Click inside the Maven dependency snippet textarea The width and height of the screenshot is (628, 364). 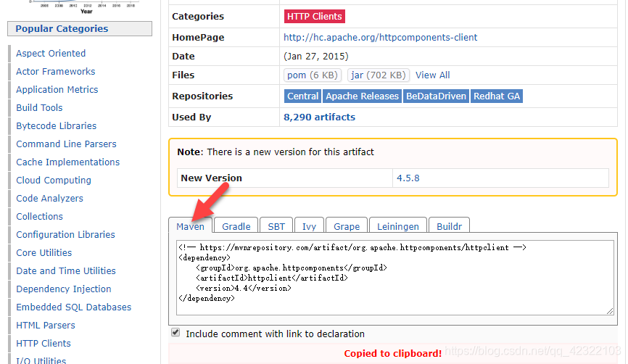tap(395, 278)
